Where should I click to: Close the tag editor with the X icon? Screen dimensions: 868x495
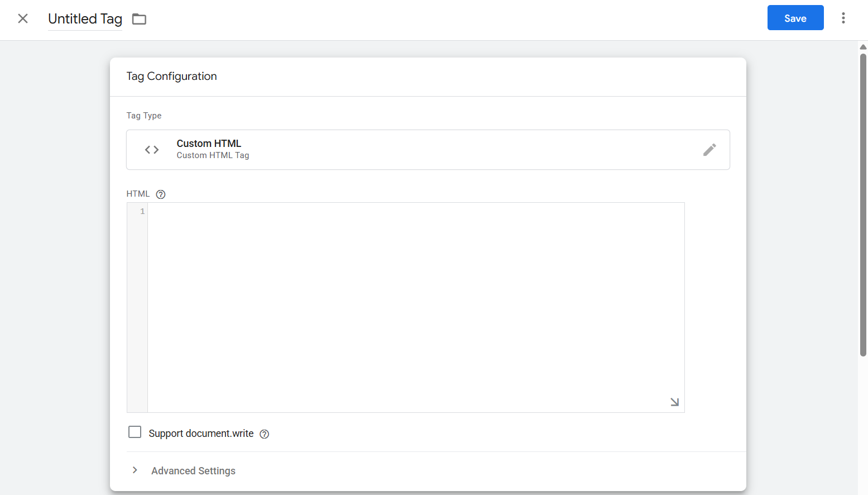[x=23, y=18]
